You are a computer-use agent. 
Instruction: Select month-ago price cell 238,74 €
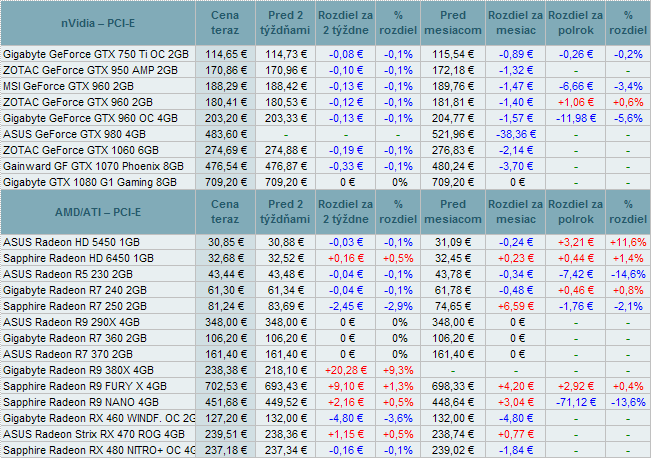click(x=453, y=434)
